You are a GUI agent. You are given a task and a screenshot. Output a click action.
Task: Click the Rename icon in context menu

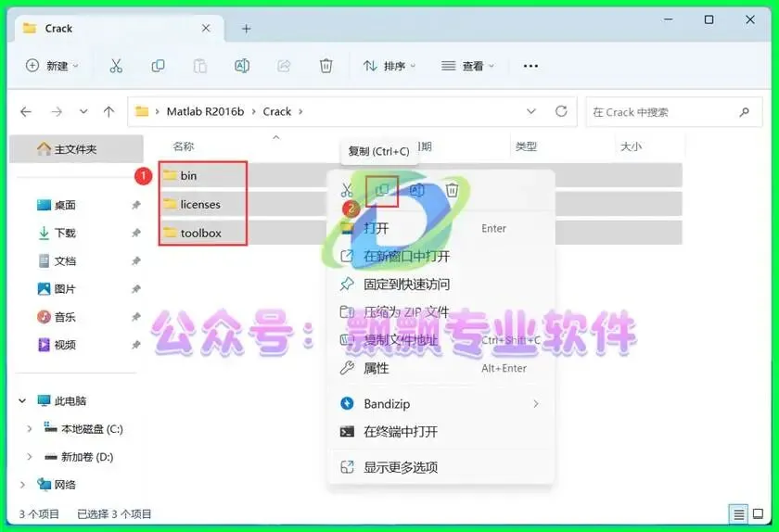click(x=416, y=190)
